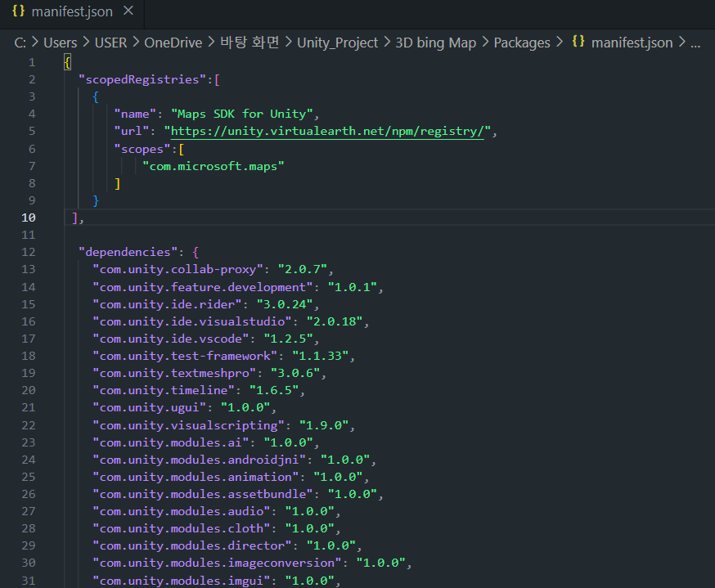
Task: Click version "2.0.18" value
Action: pos(335,321)
